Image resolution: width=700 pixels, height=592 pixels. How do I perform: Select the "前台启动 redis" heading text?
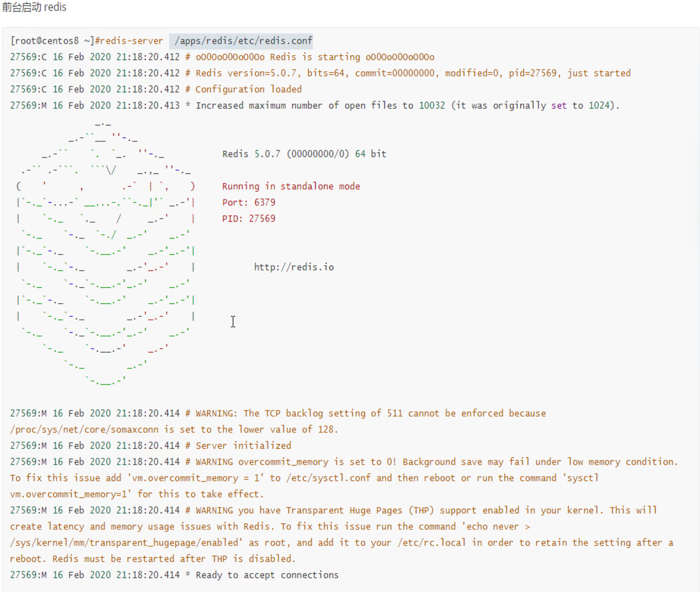[x=34, y=7]
